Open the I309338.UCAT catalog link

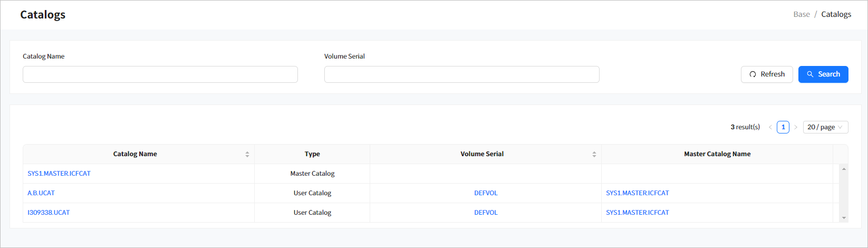(49, 213)
